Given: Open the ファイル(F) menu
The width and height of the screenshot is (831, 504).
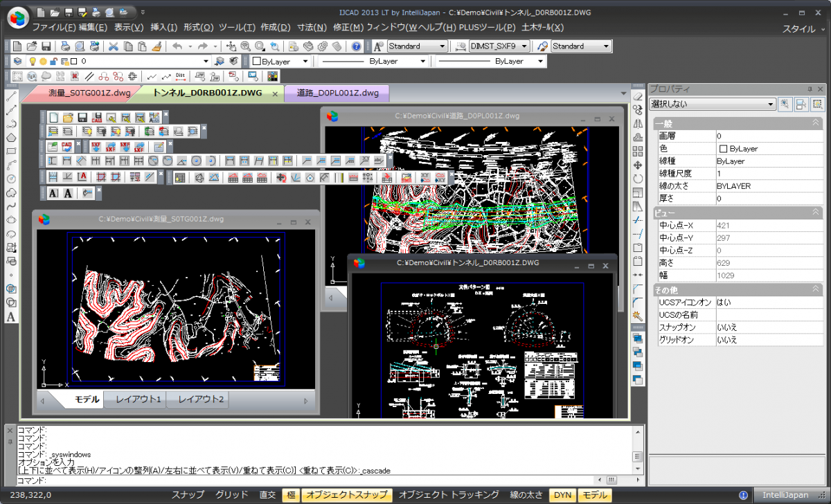Looking at the screenshot, I should point(54,28).
